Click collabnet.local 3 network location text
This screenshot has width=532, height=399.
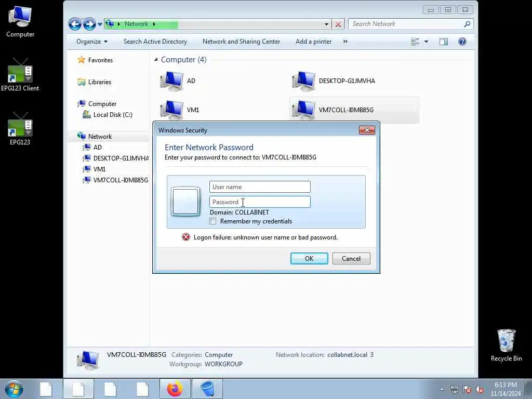(x=351, y=354)
